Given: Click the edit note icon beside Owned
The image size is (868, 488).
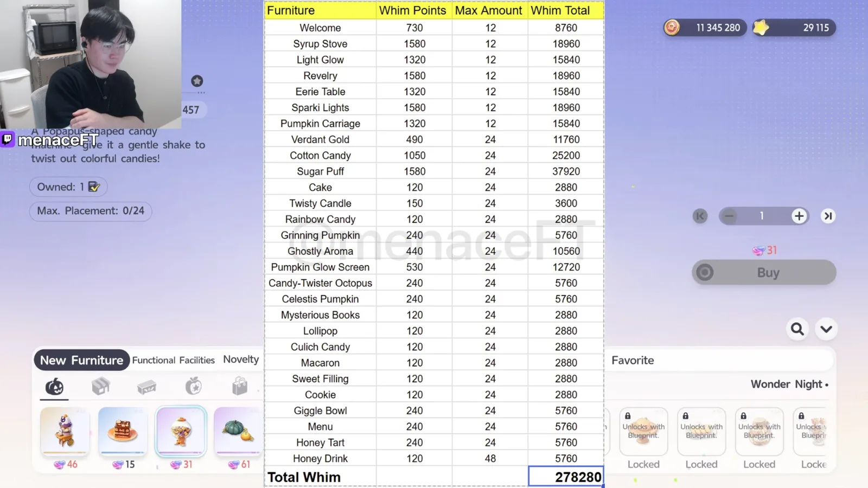Looking at the screenshot, I should [94, 187].
